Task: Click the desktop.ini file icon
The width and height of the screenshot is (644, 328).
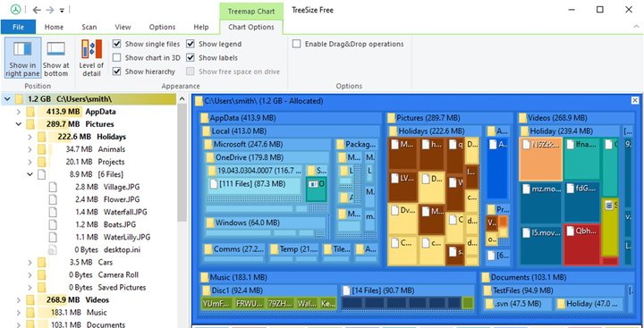Action: 52,249
